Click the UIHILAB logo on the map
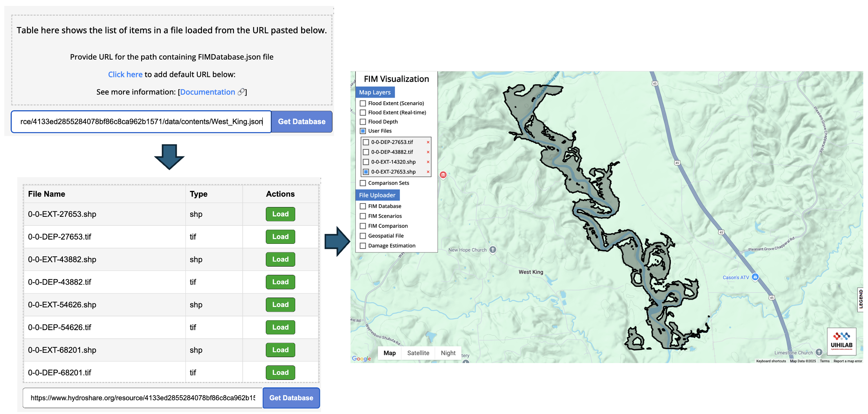Image resolution: width=868 pixels, height=414 pixels. click(841, 341)
